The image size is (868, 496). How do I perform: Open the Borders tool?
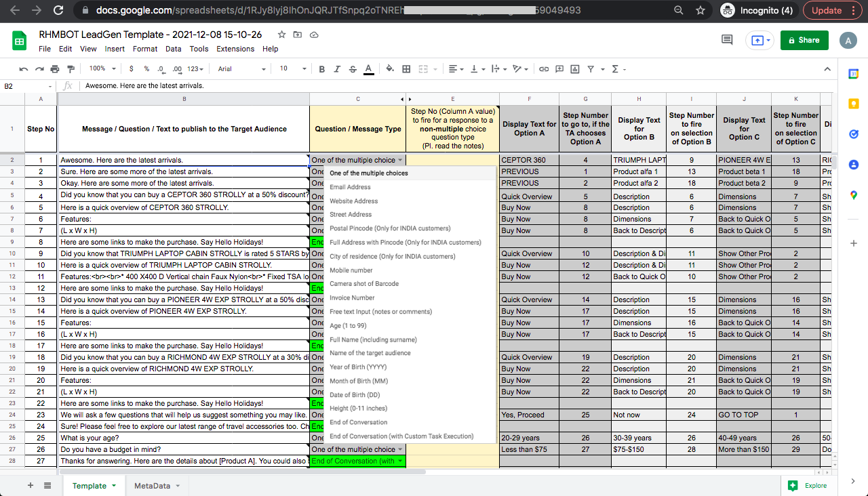(406, 68)
